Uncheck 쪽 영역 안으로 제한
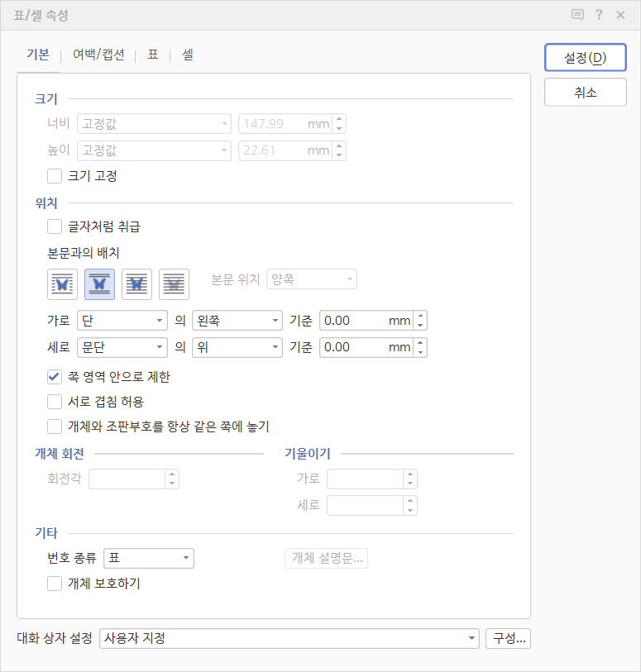Viewport: 641px width, 672px height. [55, 377]
